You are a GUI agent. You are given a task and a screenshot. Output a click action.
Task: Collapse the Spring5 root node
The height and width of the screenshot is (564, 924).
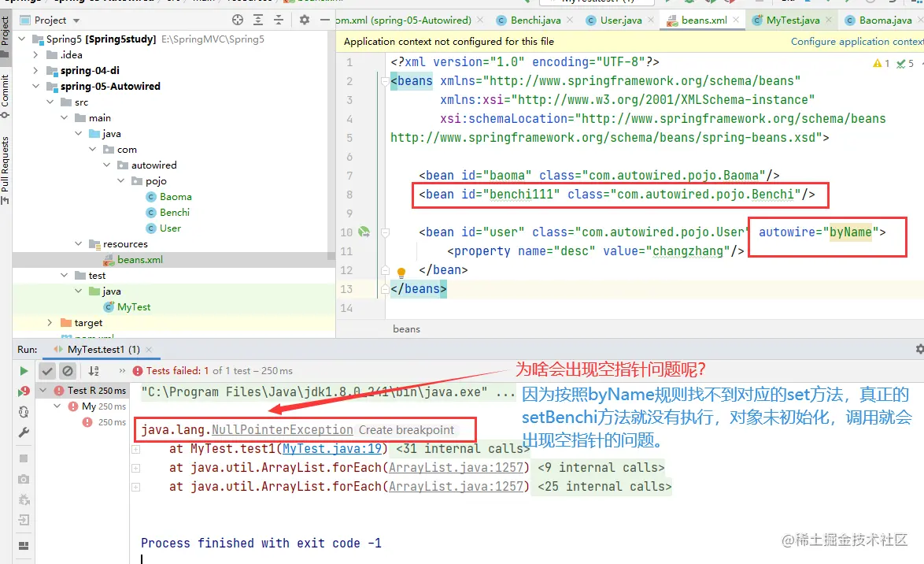(22, 39)
